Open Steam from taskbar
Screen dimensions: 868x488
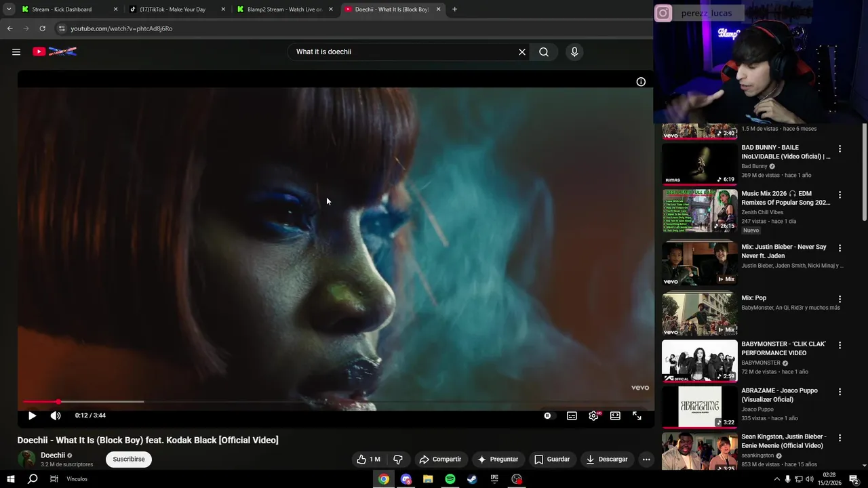(x=472, y=479)
